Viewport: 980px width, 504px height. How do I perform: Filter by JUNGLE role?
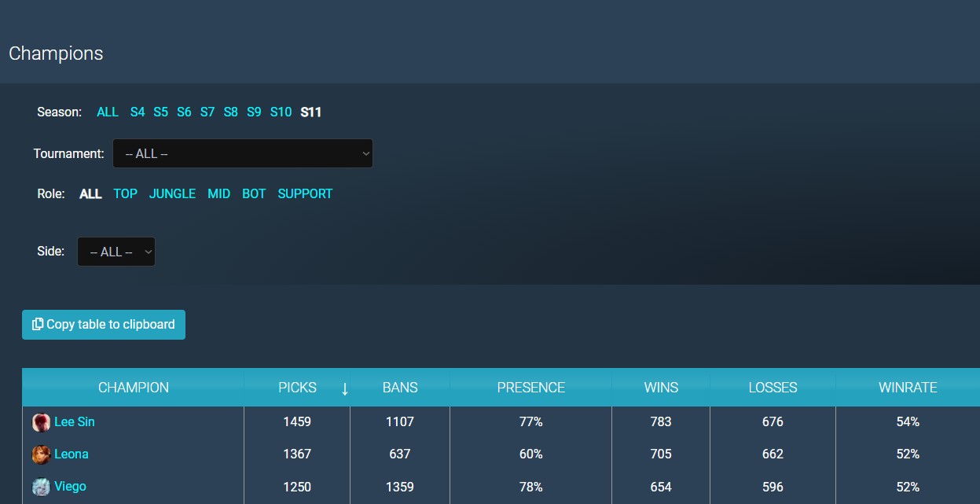tap(172, 193)
